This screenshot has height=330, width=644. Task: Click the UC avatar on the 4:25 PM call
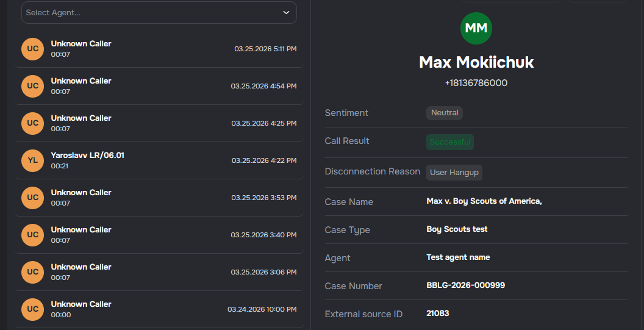(x=32, y=123)
